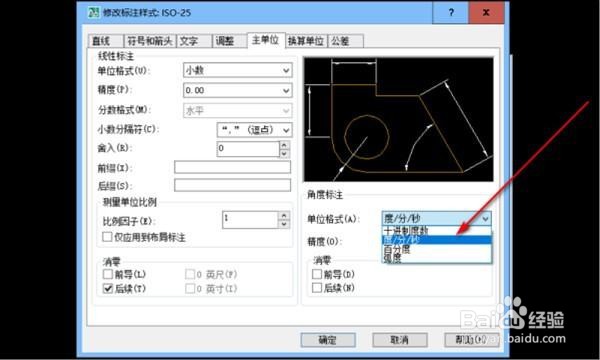The image size is (600, 360).
Task: Close the 修改标注样式 dialog
Action: click(x=486, y=13)
